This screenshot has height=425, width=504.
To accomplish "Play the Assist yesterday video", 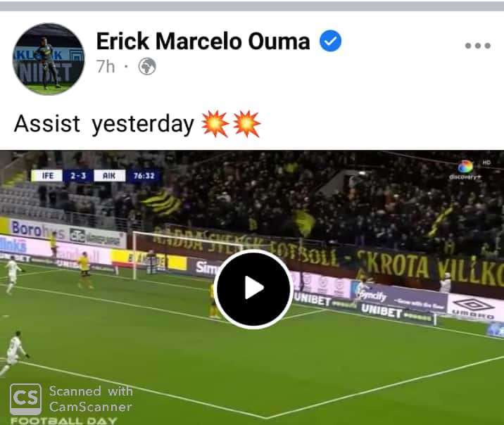I will pos(253,288).
